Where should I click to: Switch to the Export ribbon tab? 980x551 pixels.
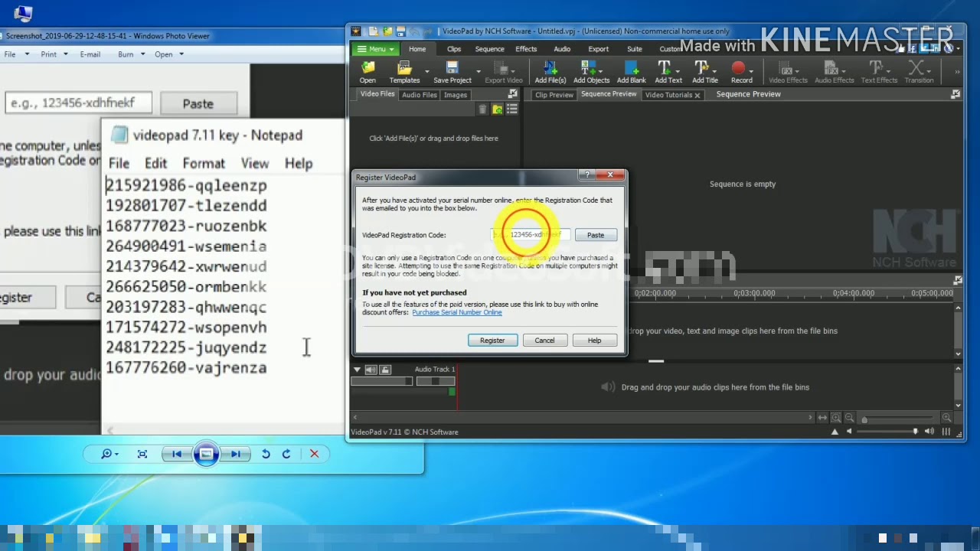[598, 49]
